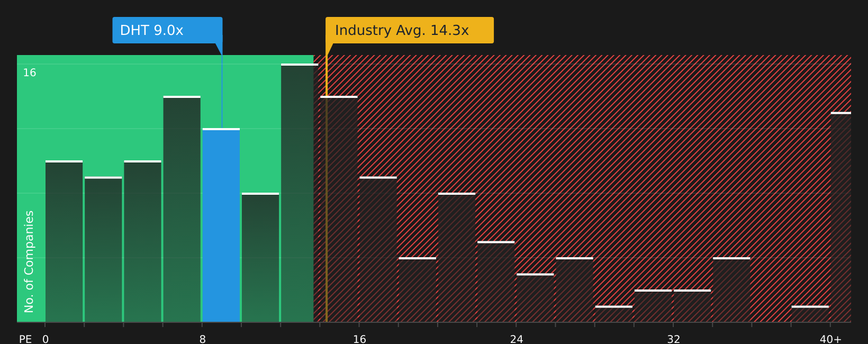
Task: Select the short bar for PE range 38-40
Action: click(810, 314)
